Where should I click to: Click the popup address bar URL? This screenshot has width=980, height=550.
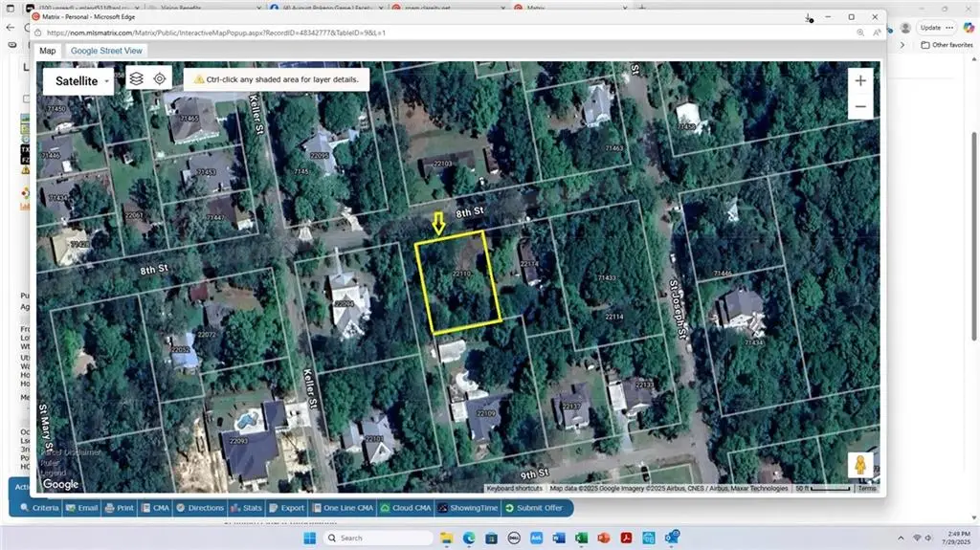216,33
